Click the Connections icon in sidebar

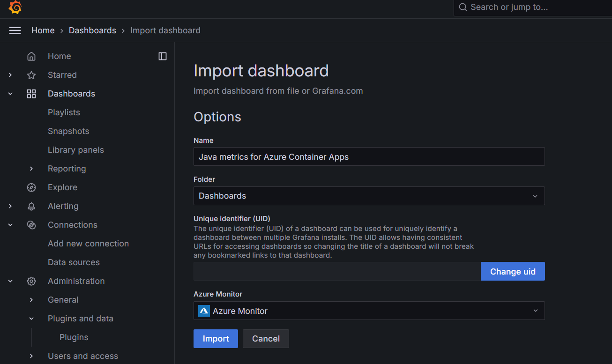[x=31, y=224]
